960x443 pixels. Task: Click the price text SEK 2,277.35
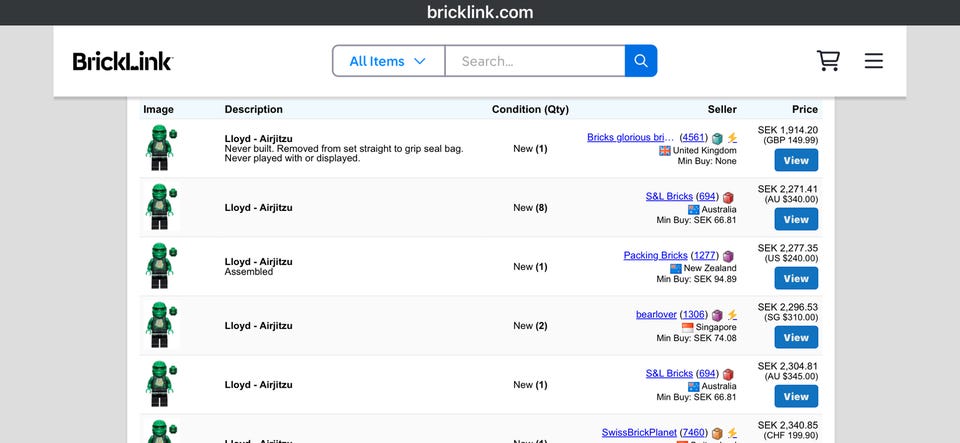pyautogui.click(x=787, y=248)
